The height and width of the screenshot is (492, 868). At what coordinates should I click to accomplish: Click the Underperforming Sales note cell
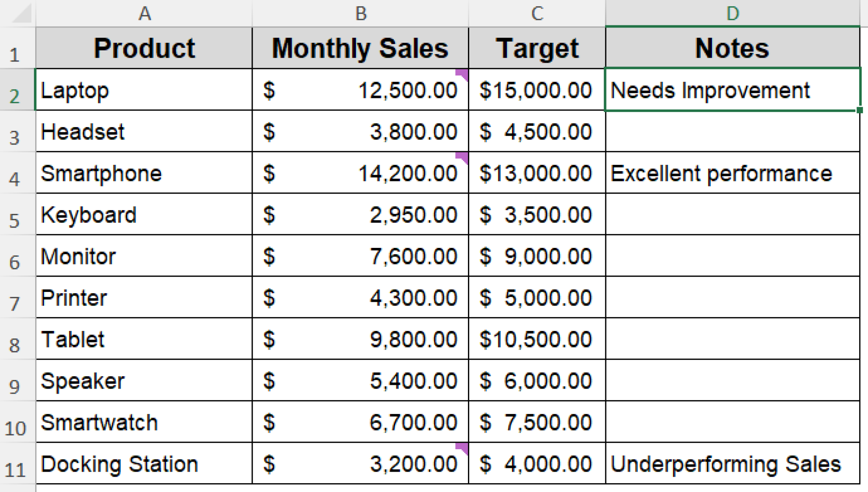732,464
